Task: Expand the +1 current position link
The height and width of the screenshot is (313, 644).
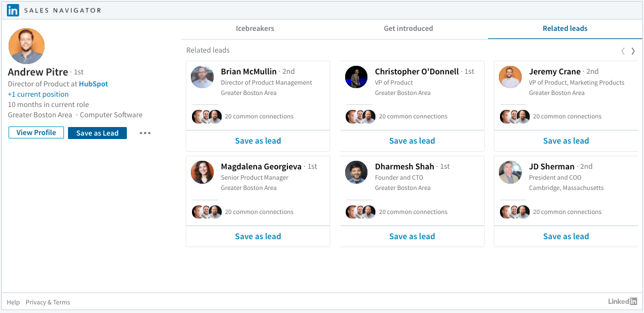Action: 38,94
